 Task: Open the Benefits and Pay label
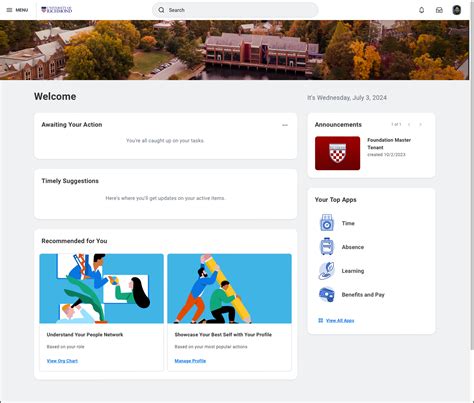(363, 295)
